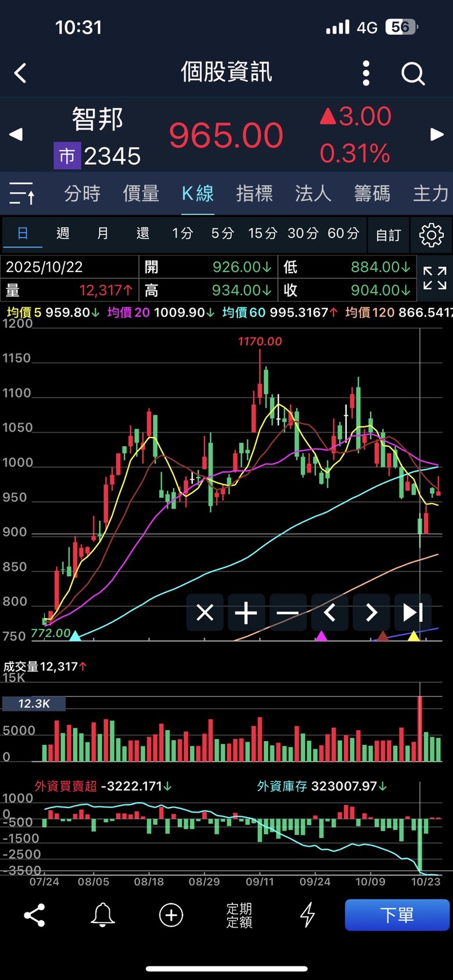The height and width of the screenshot is (980, 453).
Task: Select daily 日 period
Action: pyautogui.click(x=23, y=234)
